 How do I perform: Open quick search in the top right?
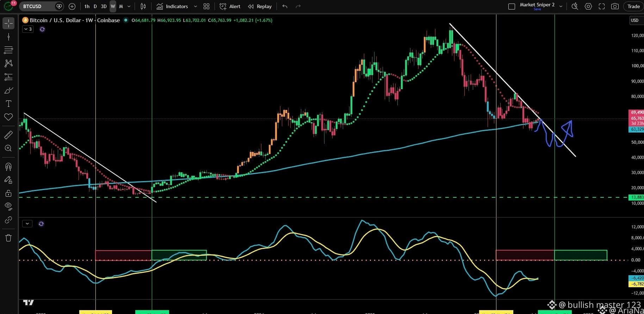[575, 6]
